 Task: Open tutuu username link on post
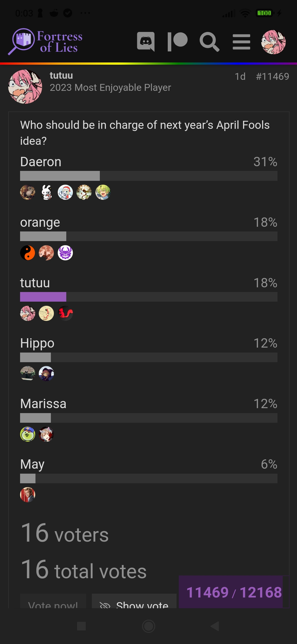(61, 75)
